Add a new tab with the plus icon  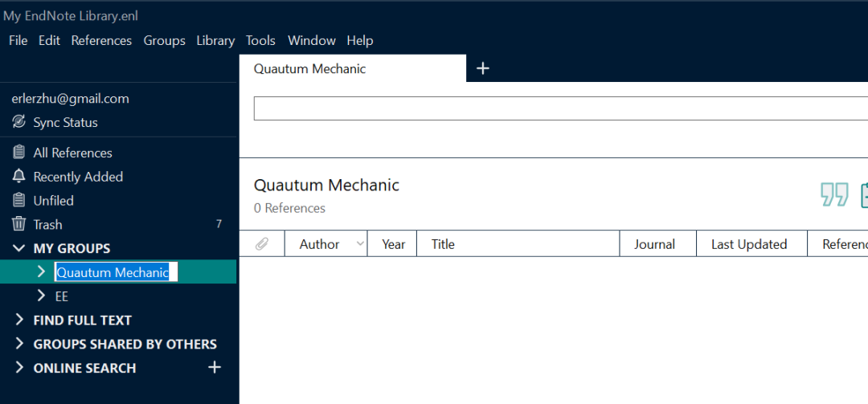click(x=483, y=68)
